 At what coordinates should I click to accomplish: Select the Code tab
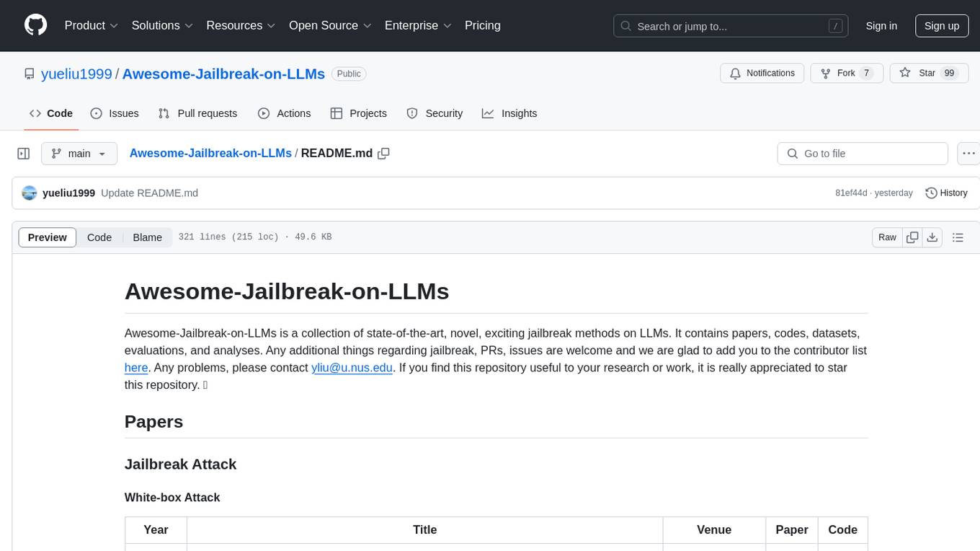tap(50, 113)
